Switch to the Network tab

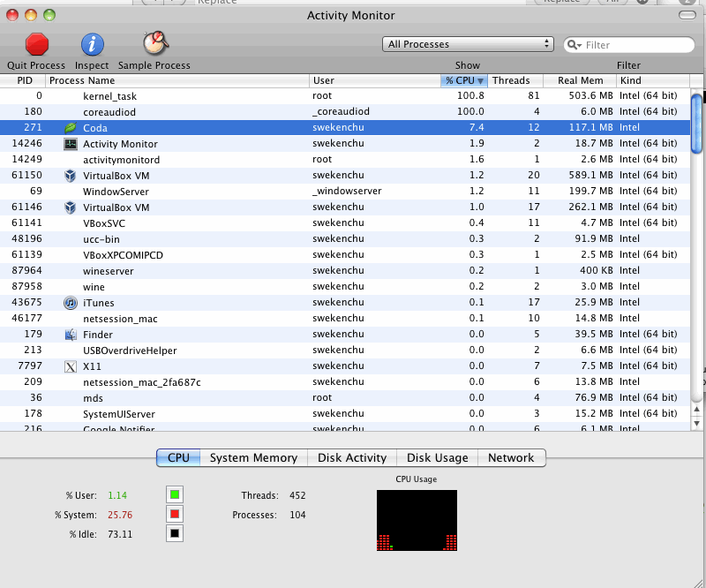click(x=511, y=458)
